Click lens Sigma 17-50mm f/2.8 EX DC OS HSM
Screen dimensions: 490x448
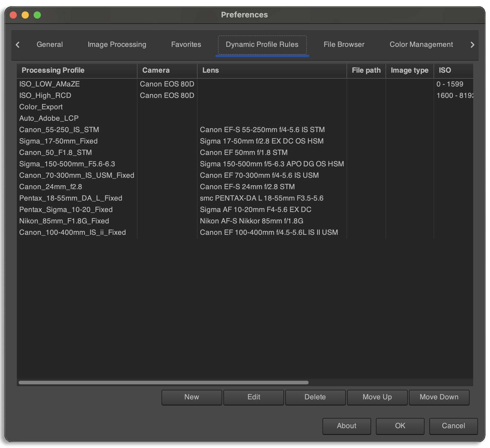(262, 141)
